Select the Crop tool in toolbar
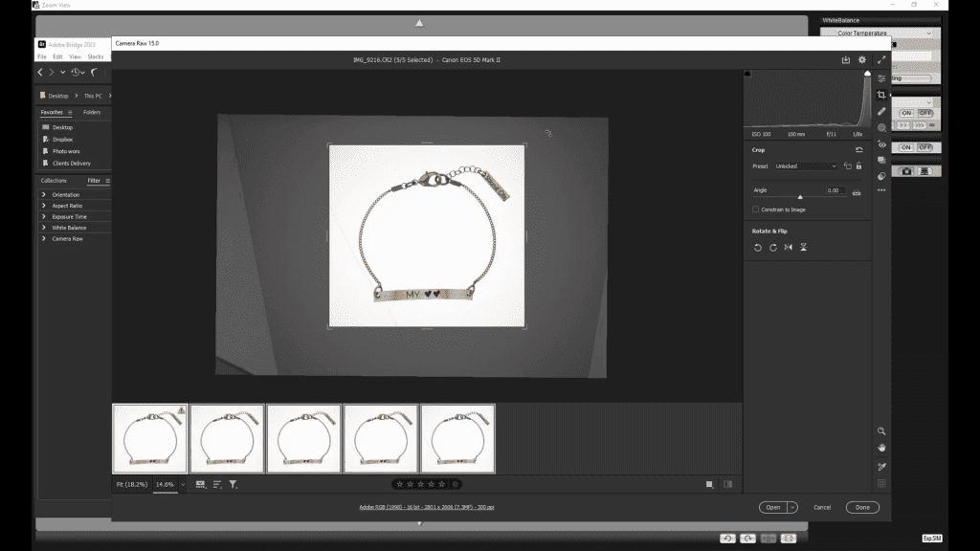The image size is (980, 551). pyautogui.click(x=881, y=95)
